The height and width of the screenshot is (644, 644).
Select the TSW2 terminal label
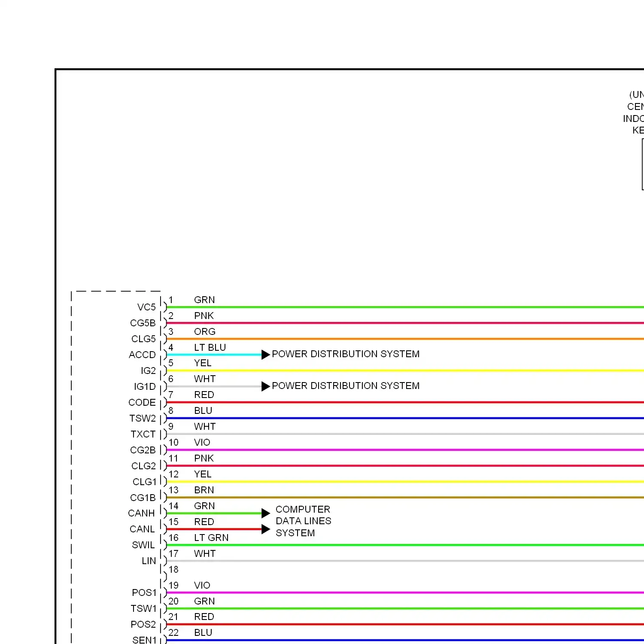click(x=143, y=419)
